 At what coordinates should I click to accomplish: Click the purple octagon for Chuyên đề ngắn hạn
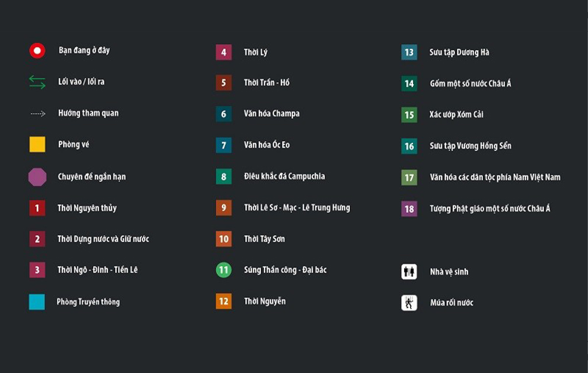37,177
